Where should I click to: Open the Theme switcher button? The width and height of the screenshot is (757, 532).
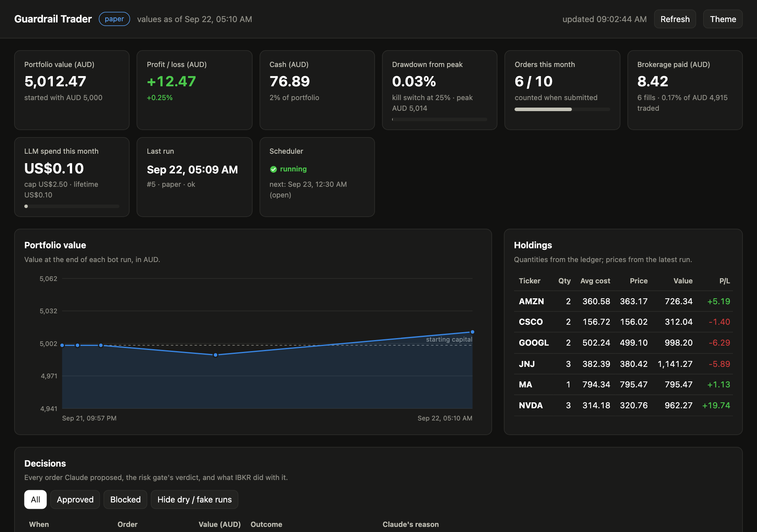(x=723, y=19)
